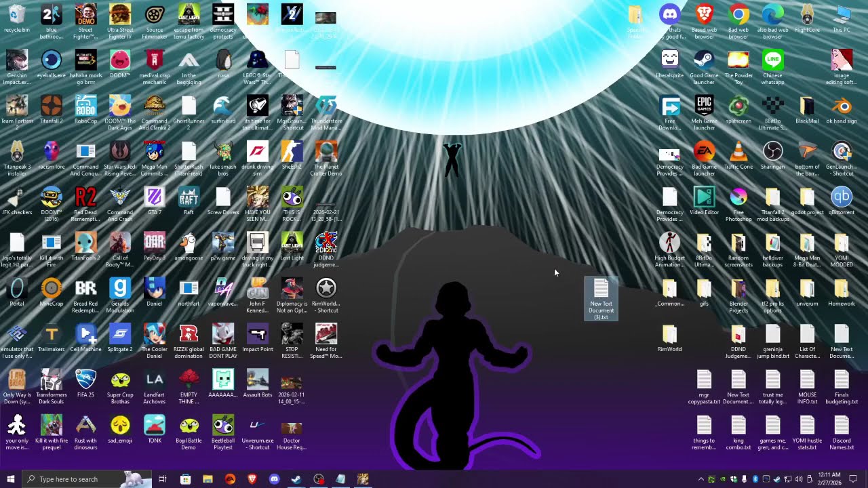Open the Windows Start menu
This screenshot has height=488, width=868.
tap(11, 479)
